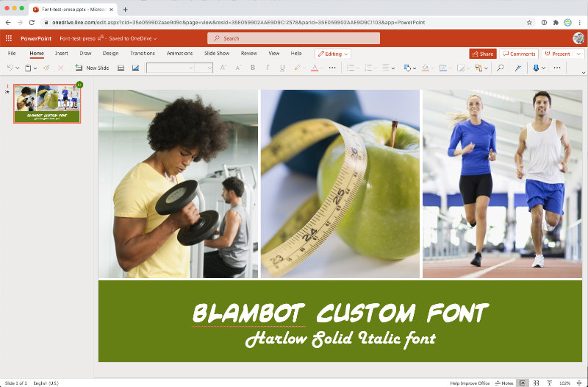Switch to Normal view in status bar
Viewport: 588px width, 387px height.
(522, 383)
